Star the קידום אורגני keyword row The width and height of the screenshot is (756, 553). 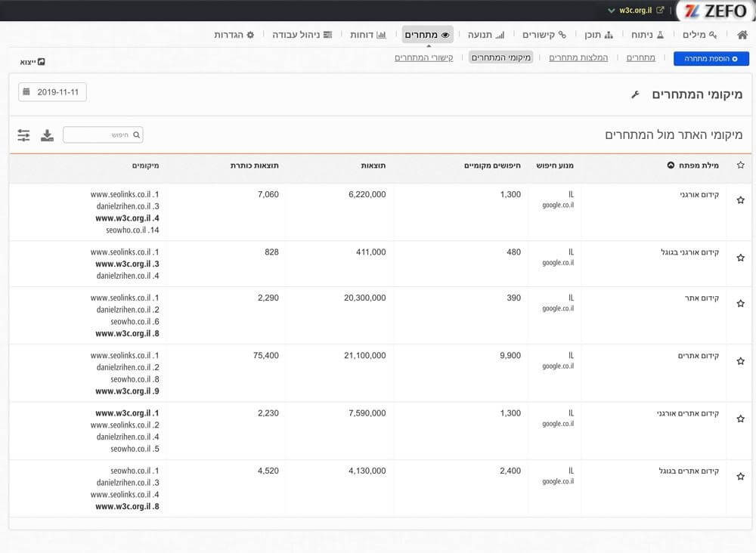point(741,200)
